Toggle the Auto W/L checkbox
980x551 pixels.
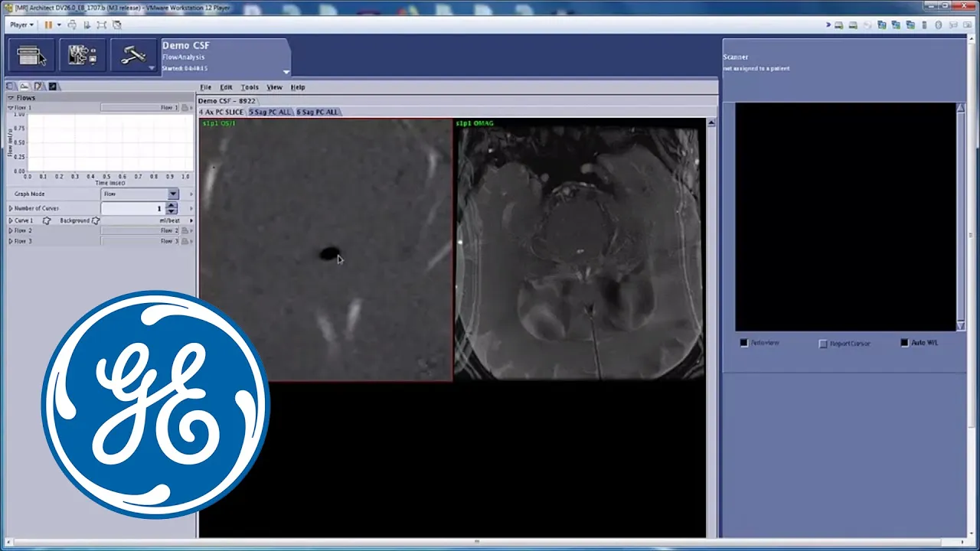point(904,343)
